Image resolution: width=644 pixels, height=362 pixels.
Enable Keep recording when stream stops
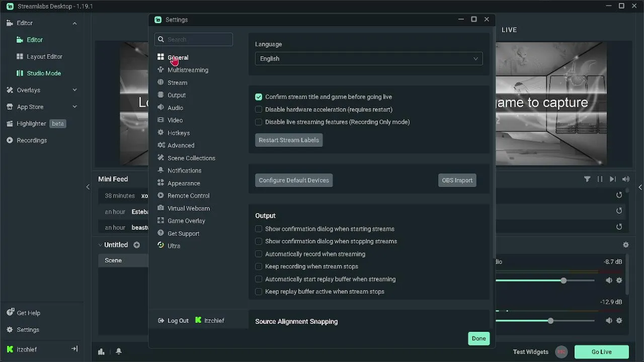click(259, 266)
